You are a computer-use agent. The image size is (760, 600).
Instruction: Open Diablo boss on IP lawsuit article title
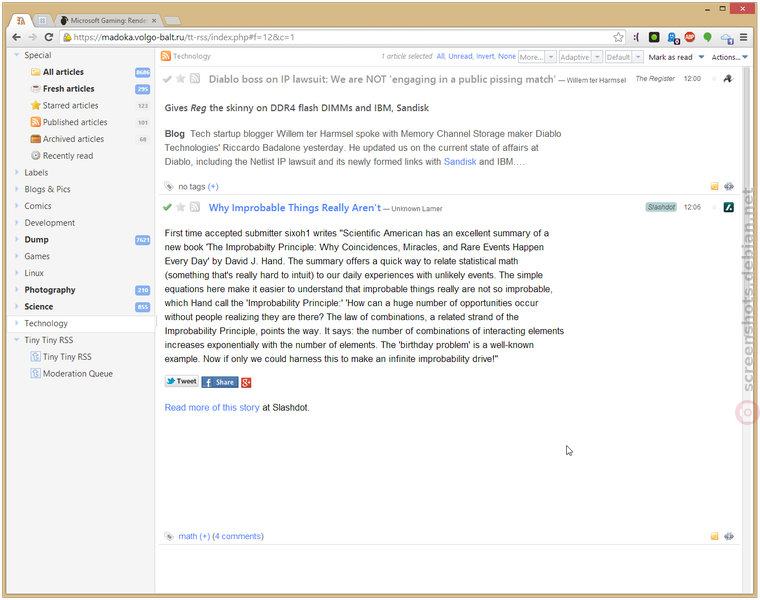click(382, 79)
